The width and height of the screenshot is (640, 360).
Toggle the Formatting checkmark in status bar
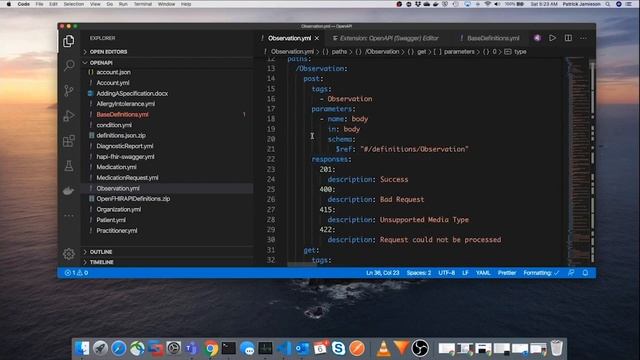[542, 273]
